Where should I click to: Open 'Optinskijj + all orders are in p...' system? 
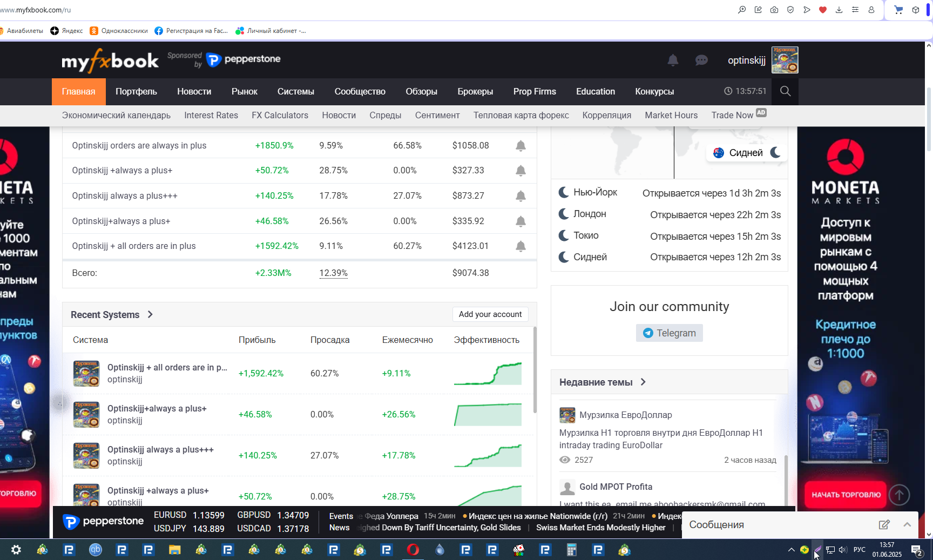pos(167,367)
